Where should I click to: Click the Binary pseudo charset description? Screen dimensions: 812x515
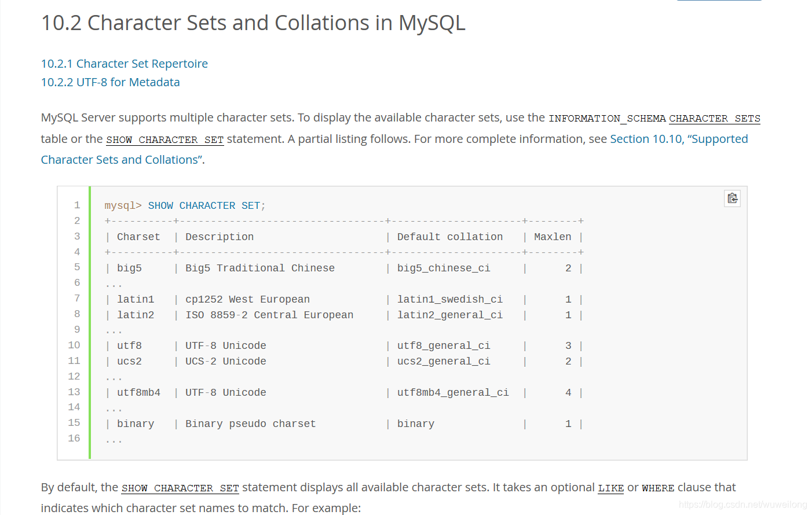point(250,424)
